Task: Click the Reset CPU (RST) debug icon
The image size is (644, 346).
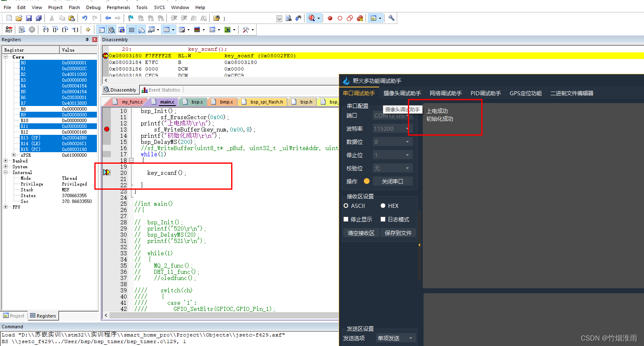Action: tap(9, 29)
